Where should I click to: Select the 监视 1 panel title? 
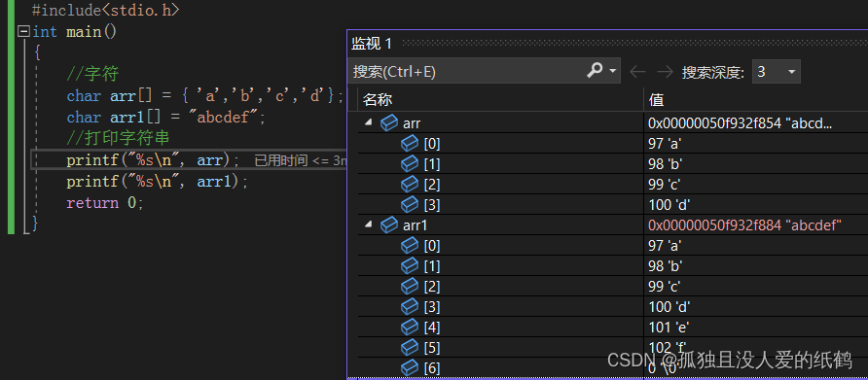point(372,43)
